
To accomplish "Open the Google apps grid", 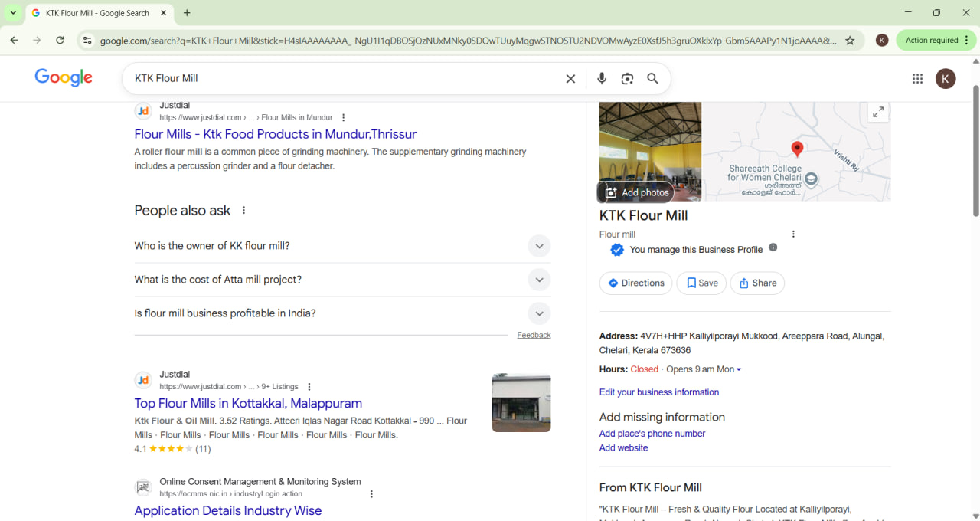I will click(x=917, y=78).
